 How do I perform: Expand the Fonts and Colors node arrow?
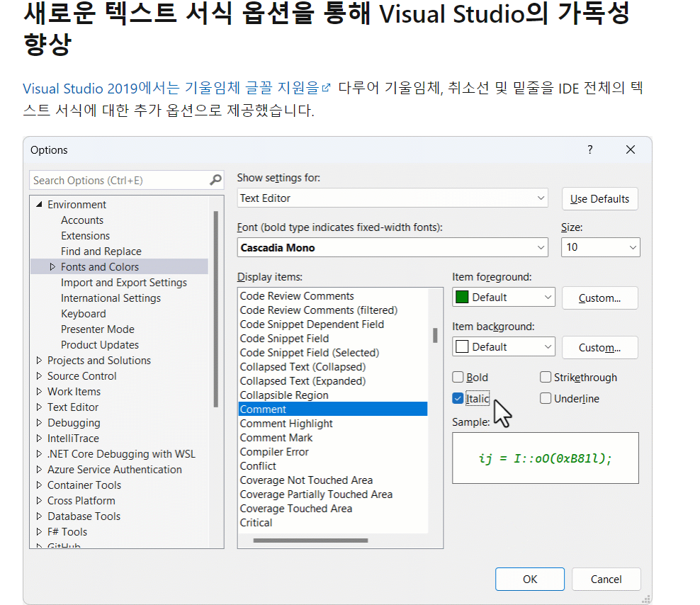[x=52, y=267]
